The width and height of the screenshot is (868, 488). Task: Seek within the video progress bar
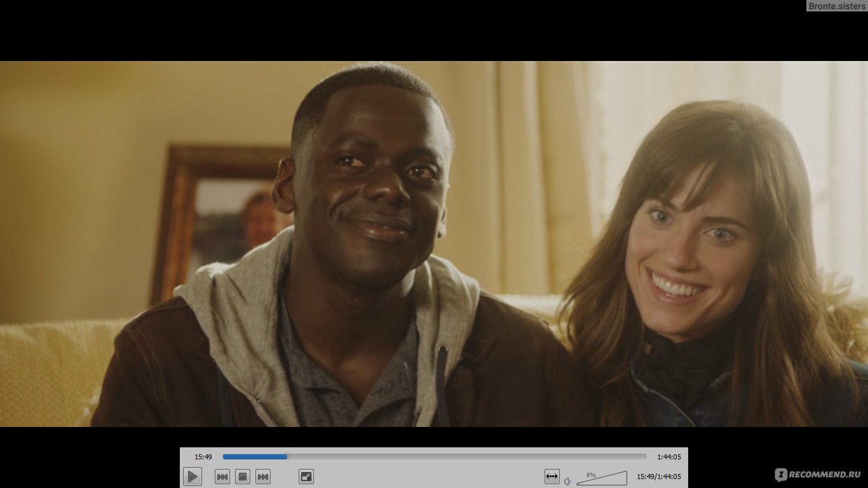[435, 457]
